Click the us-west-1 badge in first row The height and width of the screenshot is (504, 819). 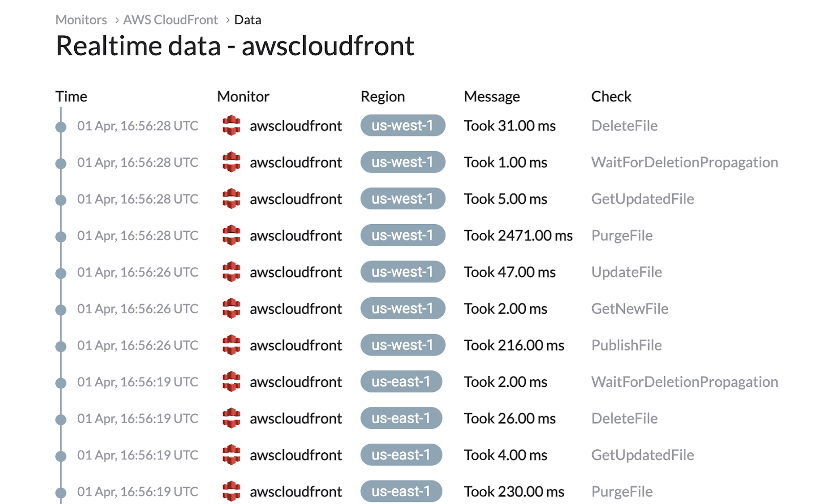[x=403, y=125]
